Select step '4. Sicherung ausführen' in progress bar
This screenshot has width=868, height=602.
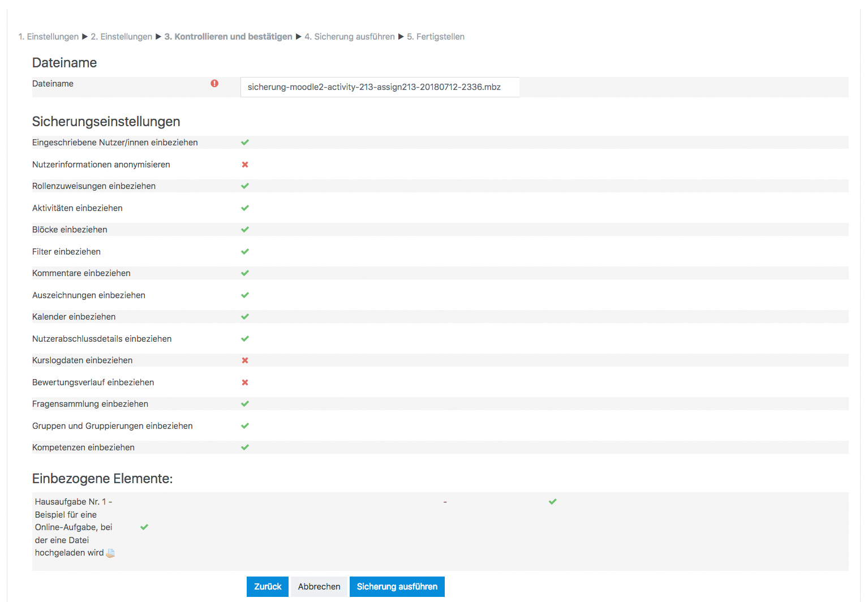click(x=349, y=37)
